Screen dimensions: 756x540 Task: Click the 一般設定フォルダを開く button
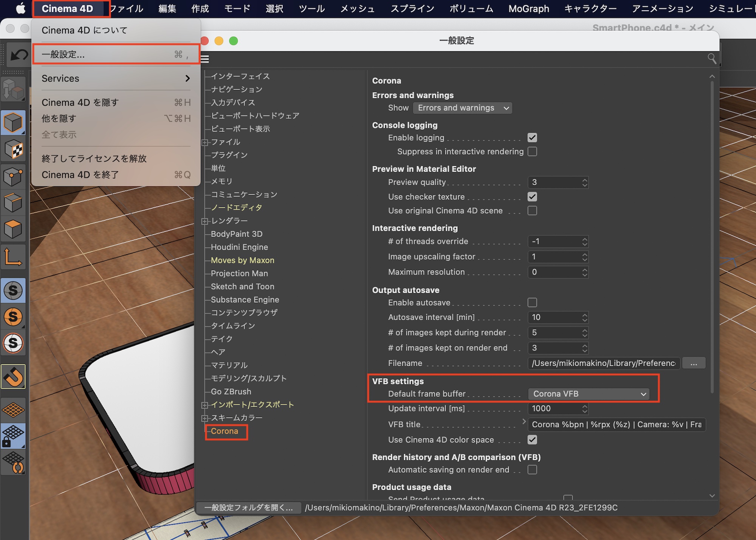tap(248, 508)
